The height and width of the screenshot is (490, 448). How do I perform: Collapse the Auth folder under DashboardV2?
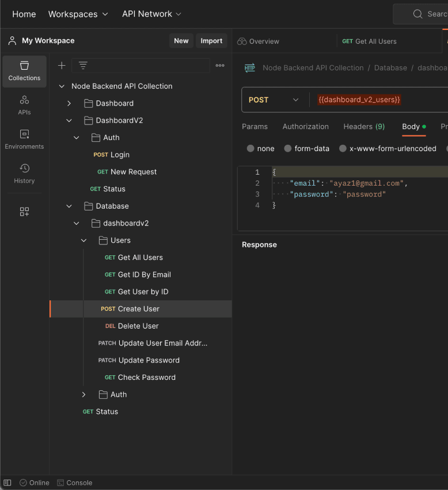(x=77, y=138)
